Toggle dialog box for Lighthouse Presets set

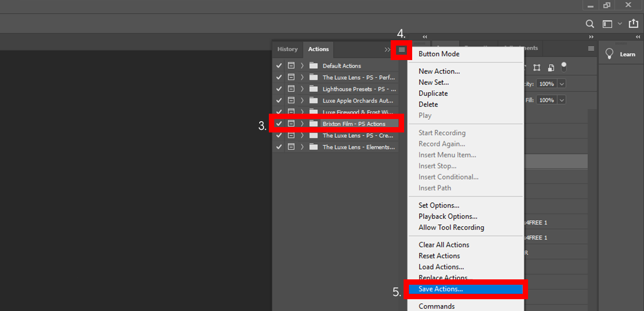click(291, 89)
